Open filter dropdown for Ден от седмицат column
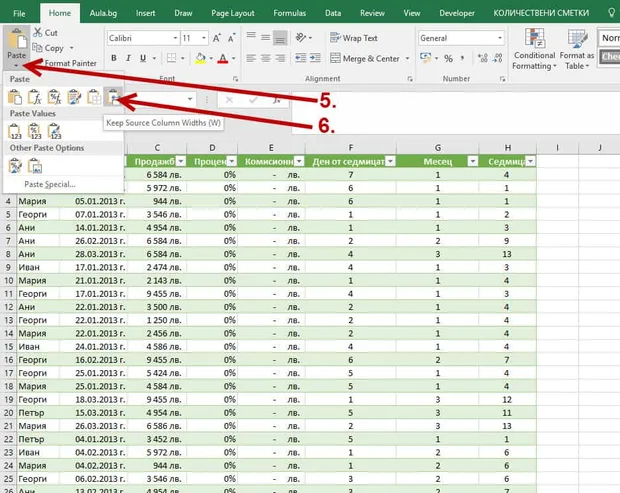 [x=390, y=161]
